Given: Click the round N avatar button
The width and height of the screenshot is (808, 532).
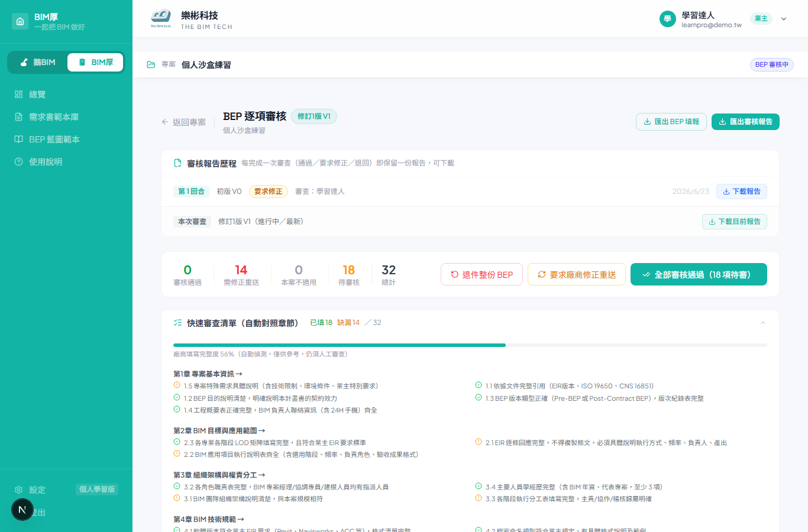Looking at the screenshot, I should click(22, 510).
